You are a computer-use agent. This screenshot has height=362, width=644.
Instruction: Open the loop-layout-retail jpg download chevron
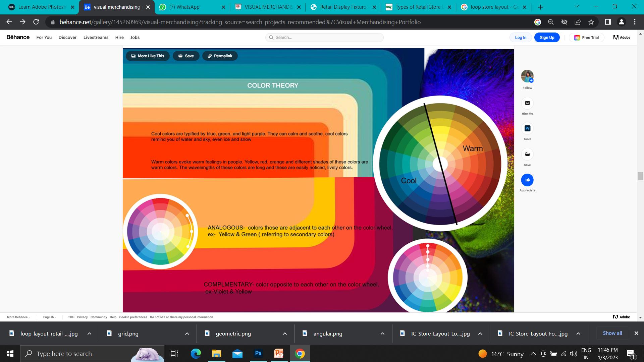point(90,334)
